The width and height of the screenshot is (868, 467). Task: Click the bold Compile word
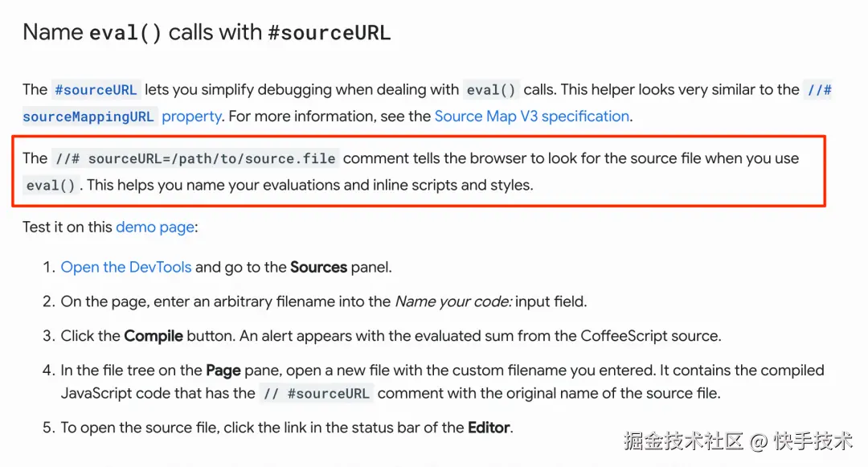(x=153, y=335)
